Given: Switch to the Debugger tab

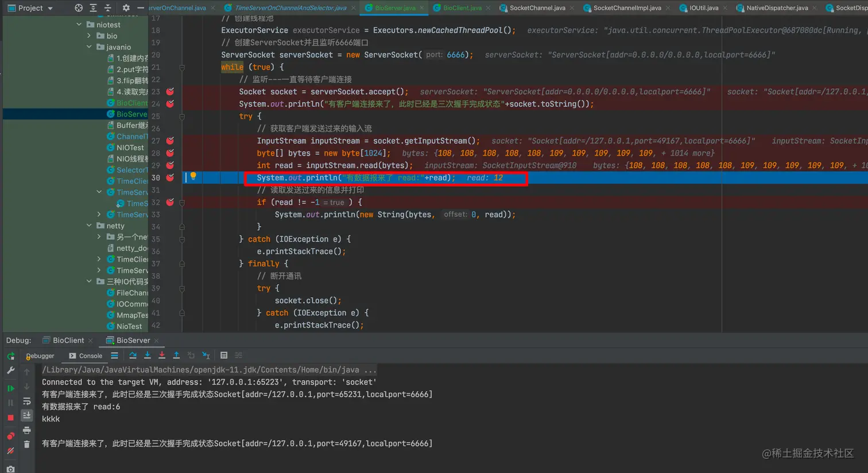Looking at the screenshot, I should 40,356.
